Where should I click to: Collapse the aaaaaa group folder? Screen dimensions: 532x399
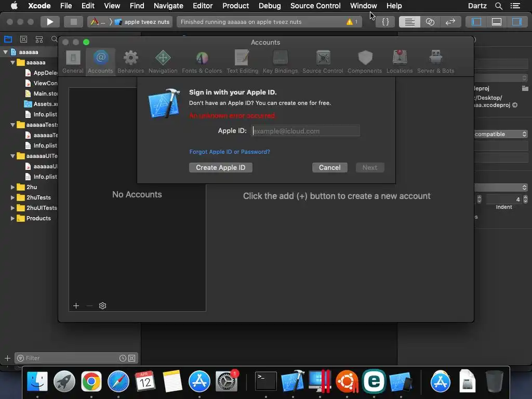point(12,62)
